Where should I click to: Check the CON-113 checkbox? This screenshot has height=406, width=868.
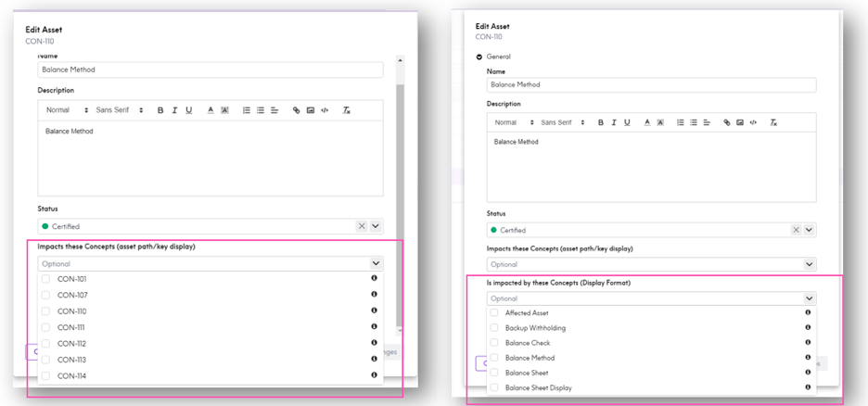(x=46, y=360)
